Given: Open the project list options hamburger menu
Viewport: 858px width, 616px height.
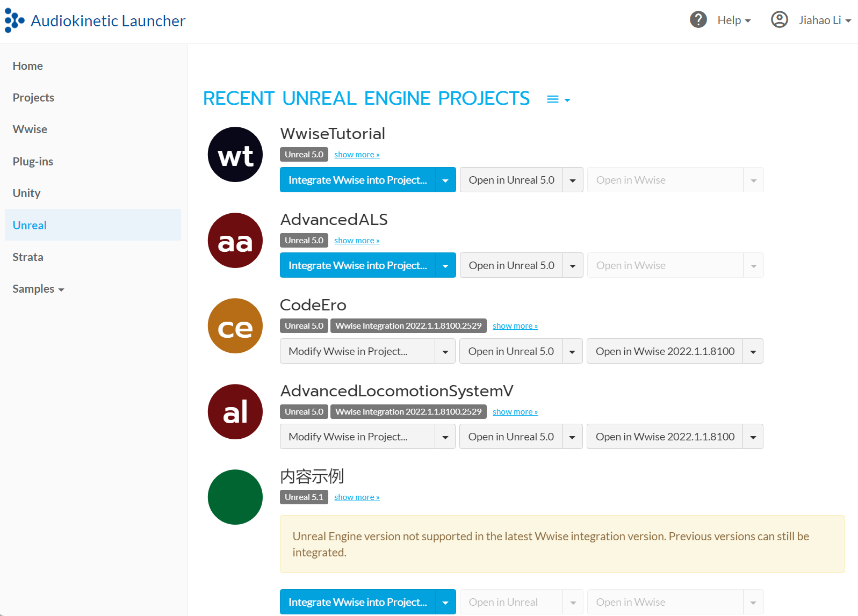Looking at the screenshot, I should point(558,99).
